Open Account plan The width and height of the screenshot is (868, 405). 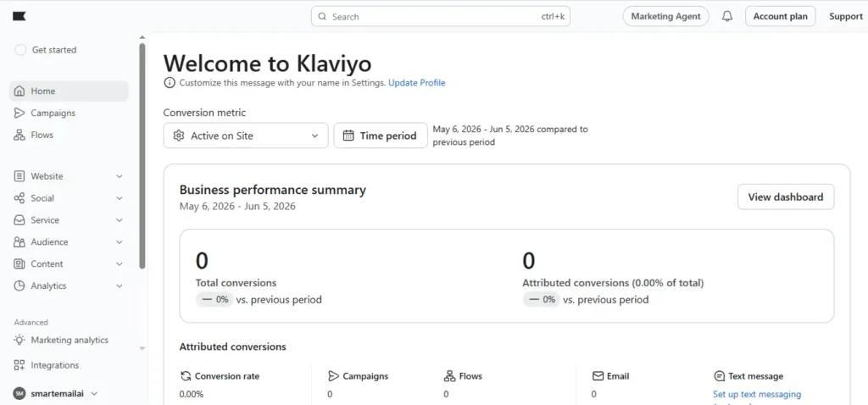[x=781, y=17]
